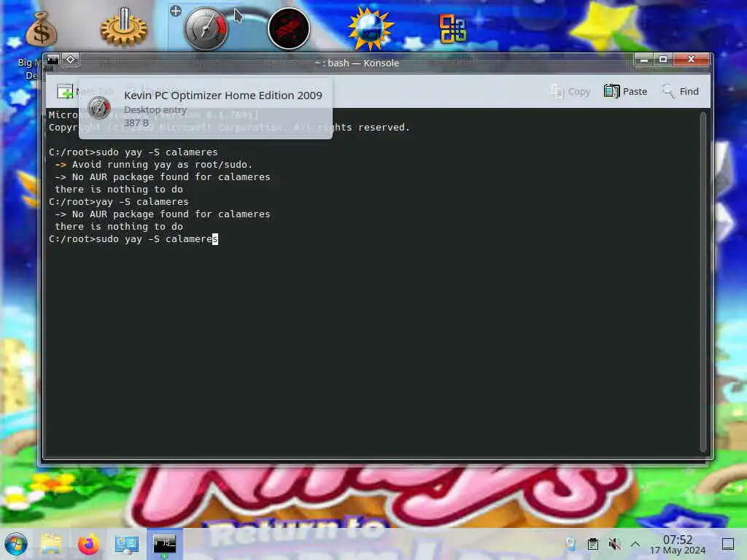Click the terminal cursor on the last command line
Image resolution: width=747 pixels, height=560 pixels.
[x=215, y=239]
